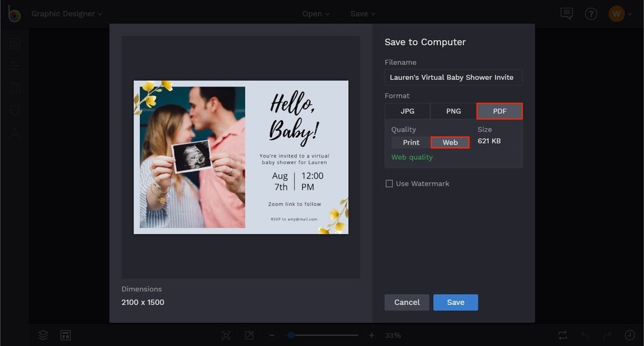Image resolution: width=644 pixels, height=346 pixels.
Task: Open the Templates sidebar icon
Action: coord(15,88)
